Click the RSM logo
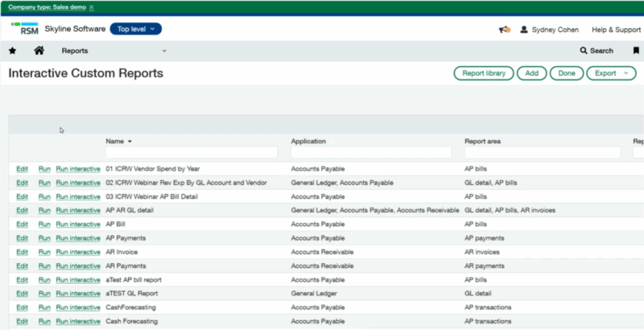Screen dimensions: 644x330 25,28
